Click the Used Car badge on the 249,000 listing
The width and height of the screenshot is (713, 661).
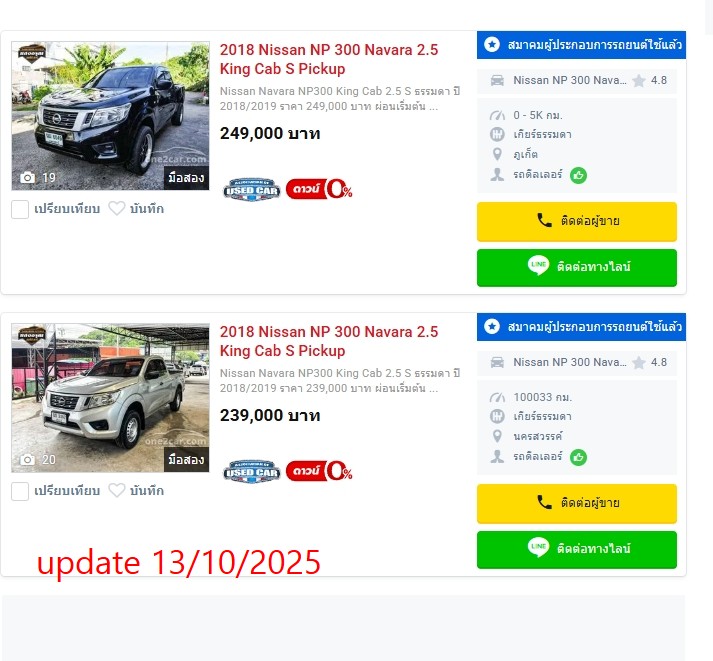pyautogui.click(x=251, y=190)
